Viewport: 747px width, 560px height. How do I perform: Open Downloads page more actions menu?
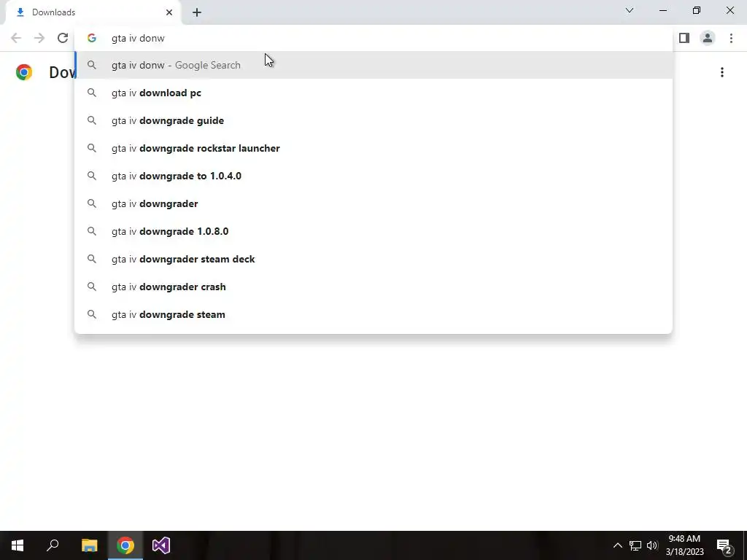coord(722,72)
